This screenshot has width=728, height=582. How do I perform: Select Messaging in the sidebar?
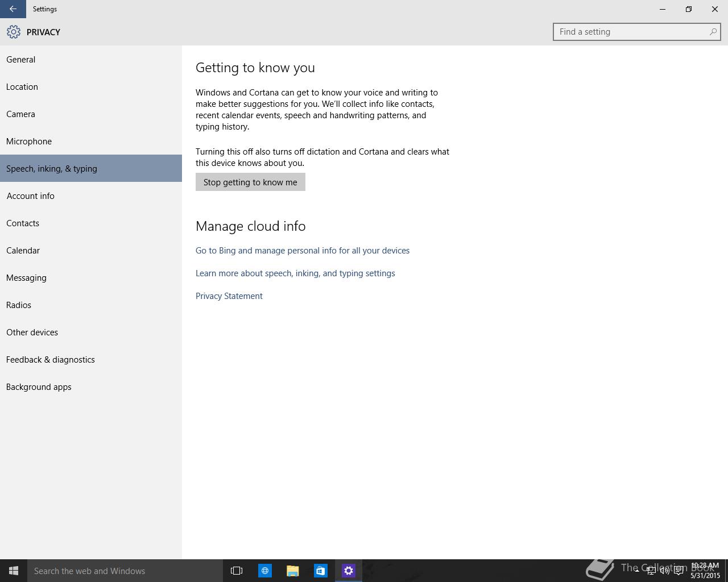pyautogui.click(x=91, y=277)
